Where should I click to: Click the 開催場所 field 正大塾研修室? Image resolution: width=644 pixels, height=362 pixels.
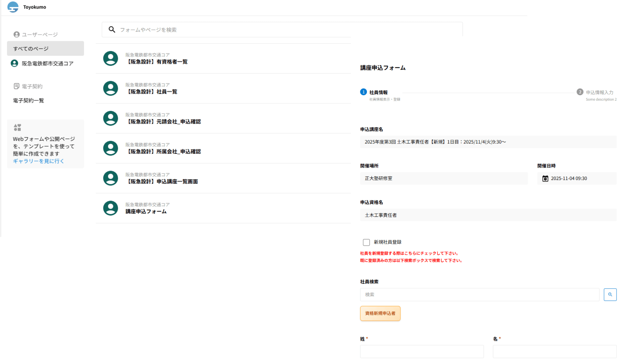click(x=444, y=178)
